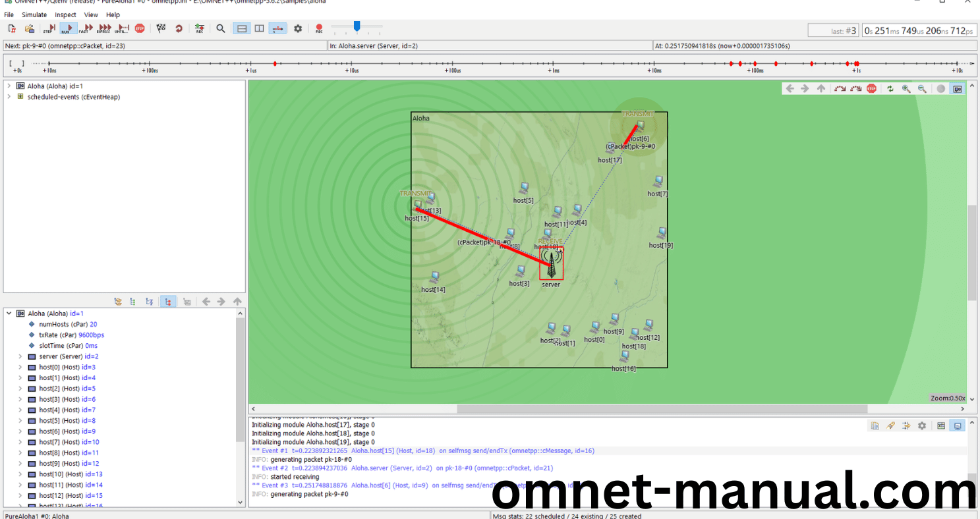
Task: Click the checkered flag finish icon
Action: (161, 28)
